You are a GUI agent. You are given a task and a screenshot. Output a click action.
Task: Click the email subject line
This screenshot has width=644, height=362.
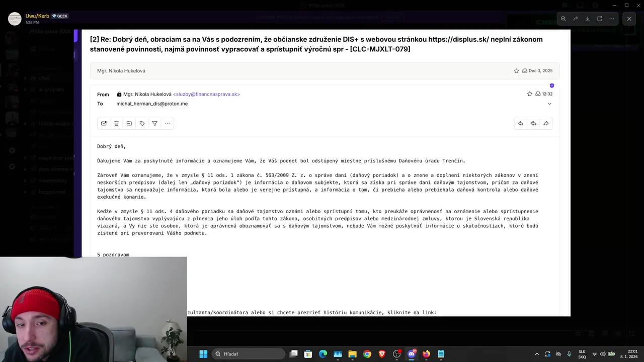pyautogui.click(x=316, y=44)
